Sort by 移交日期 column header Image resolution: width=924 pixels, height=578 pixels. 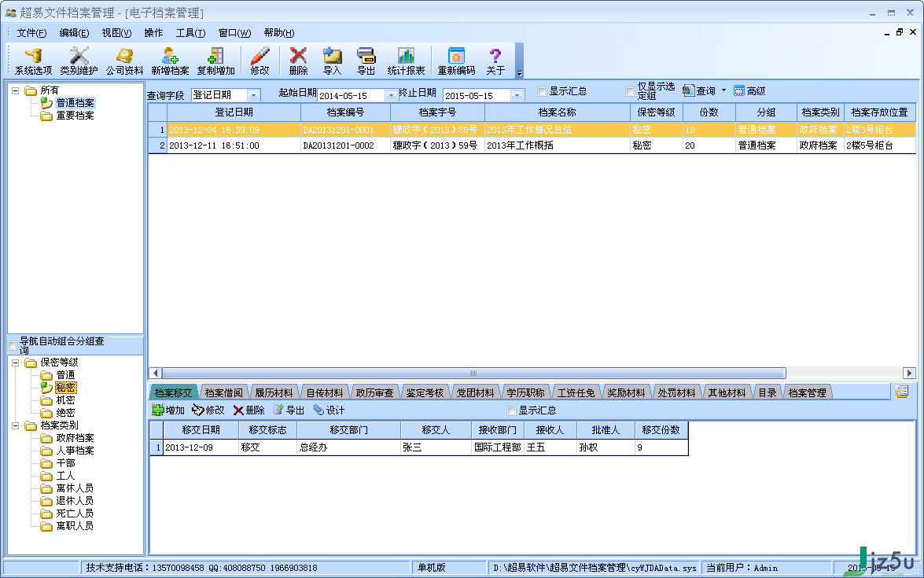[x=201, y=430]
